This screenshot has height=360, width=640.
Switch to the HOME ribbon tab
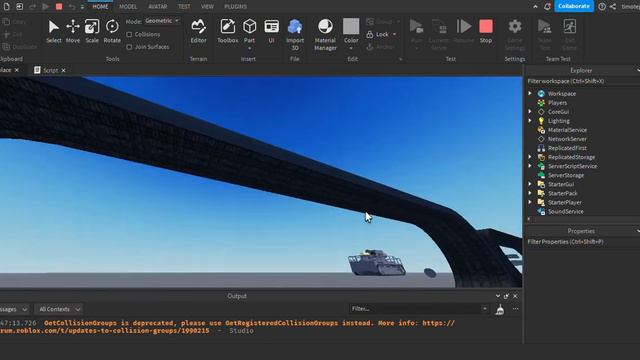click(100, 7)
